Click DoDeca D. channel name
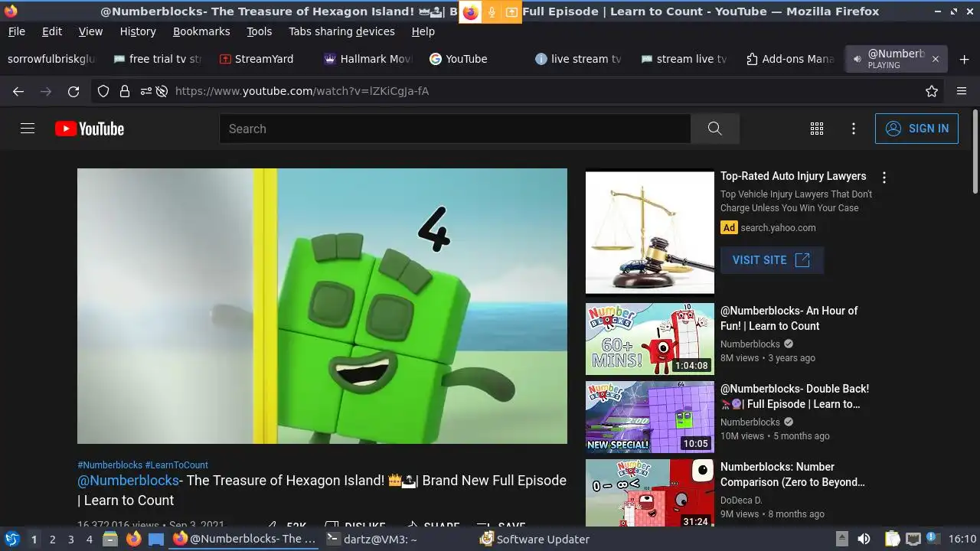This screenshot has height=551, width=980. tap(741, 500)
